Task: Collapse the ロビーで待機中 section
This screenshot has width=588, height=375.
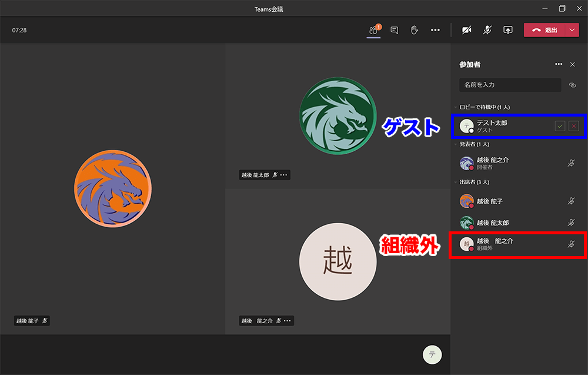Action: [457, 107]
